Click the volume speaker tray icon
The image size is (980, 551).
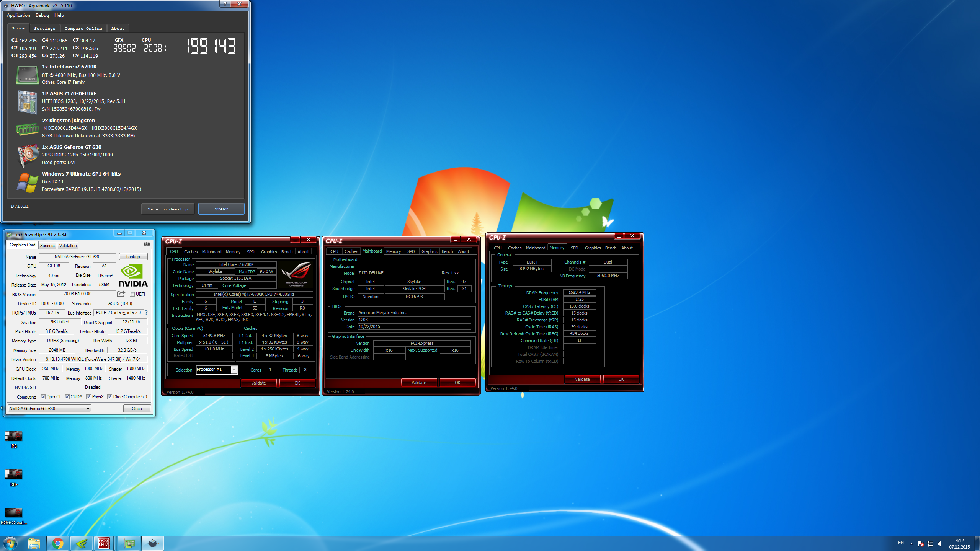tap(939, 544)
